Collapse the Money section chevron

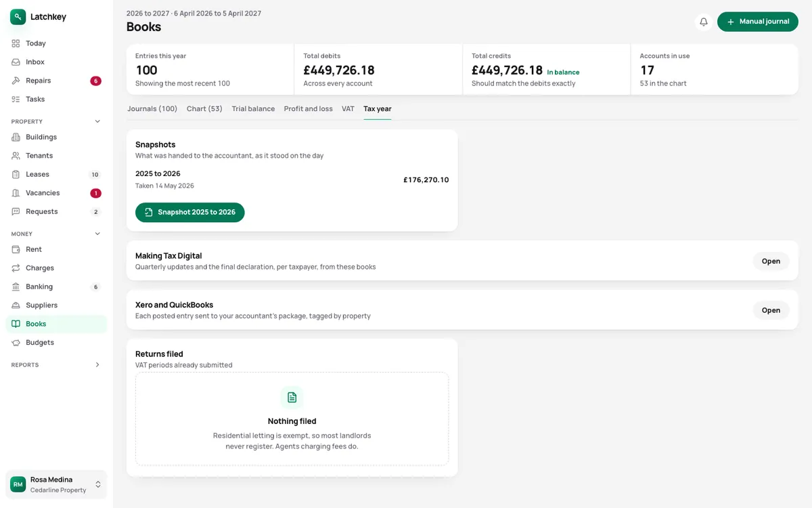[x=97, y=234]
